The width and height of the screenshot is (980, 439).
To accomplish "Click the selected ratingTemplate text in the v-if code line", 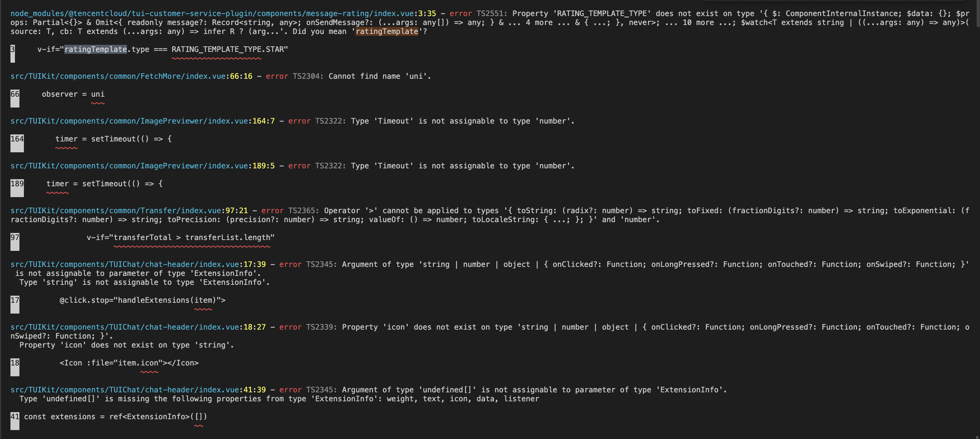I will [96, 49].
